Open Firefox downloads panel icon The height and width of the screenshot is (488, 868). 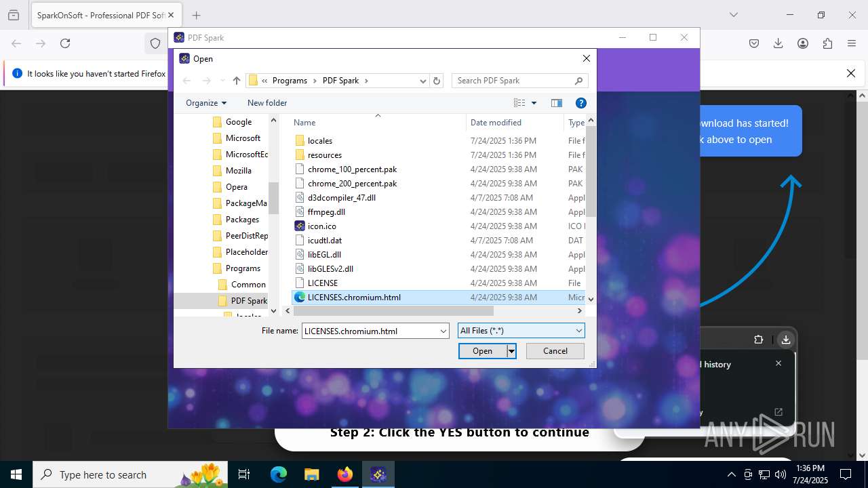coord(778,43)
